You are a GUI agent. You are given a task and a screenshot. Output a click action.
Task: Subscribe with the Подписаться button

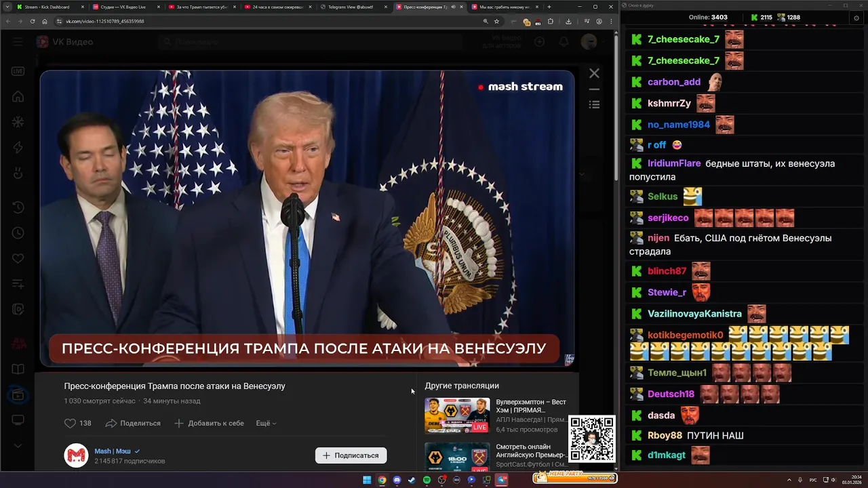click(x=351, y=455)
